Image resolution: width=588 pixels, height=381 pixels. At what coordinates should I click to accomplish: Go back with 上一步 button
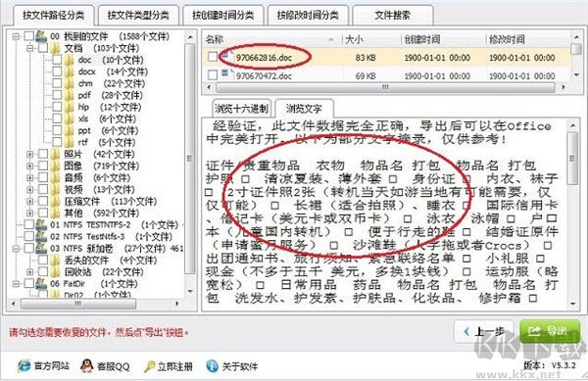(x=484, y=331)
